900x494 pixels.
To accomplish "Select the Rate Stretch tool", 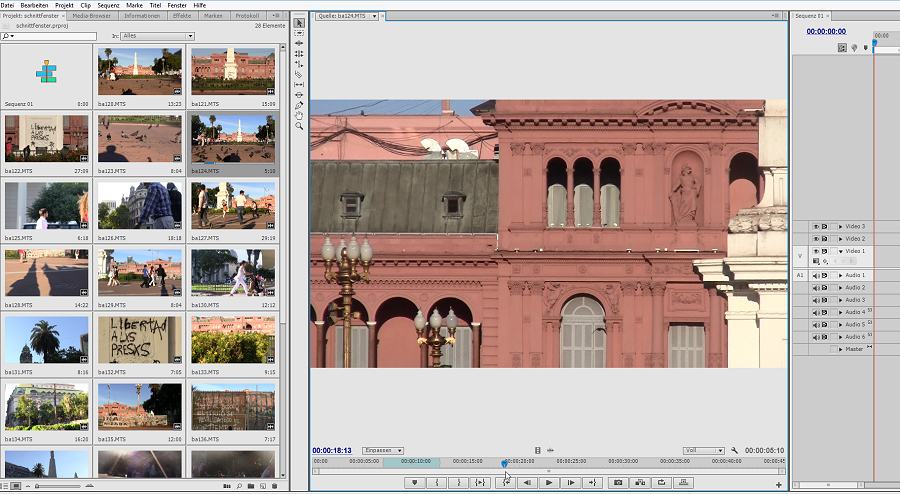I will [299, 64].
